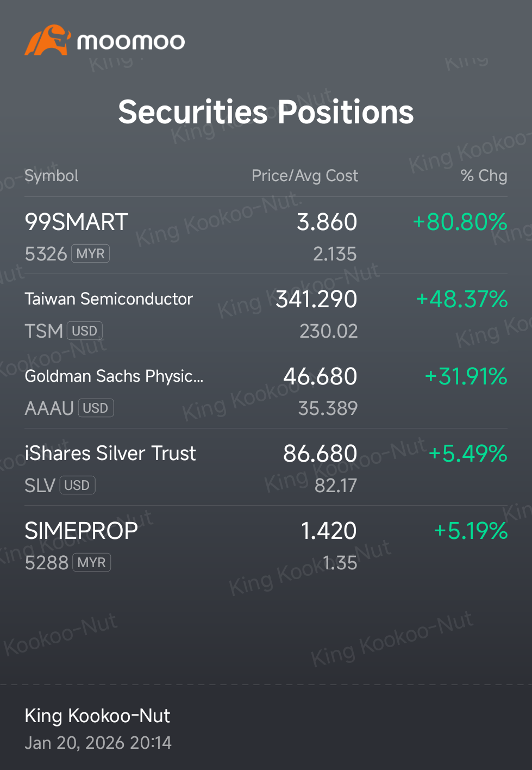Open the iShares Silver Trust position

pos(266,467)
